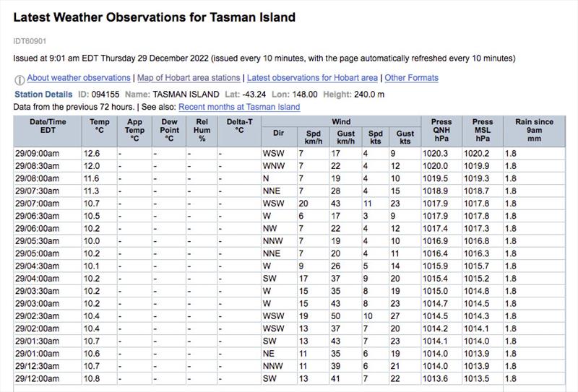
Task: Select temperature 10.8 cell
Action: coord(100,379)
